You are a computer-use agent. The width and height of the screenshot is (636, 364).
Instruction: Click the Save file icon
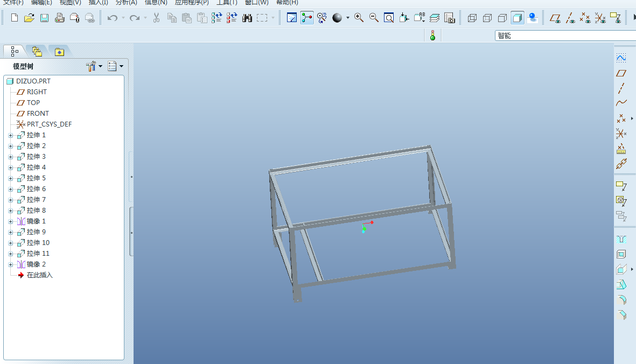[x=44, y=18]
